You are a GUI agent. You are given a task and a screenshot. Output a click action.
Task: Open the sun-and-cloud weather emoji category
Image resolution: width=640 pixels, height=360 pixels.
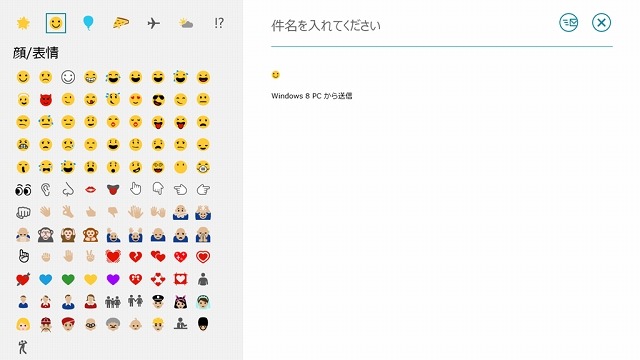pos(186,24)
